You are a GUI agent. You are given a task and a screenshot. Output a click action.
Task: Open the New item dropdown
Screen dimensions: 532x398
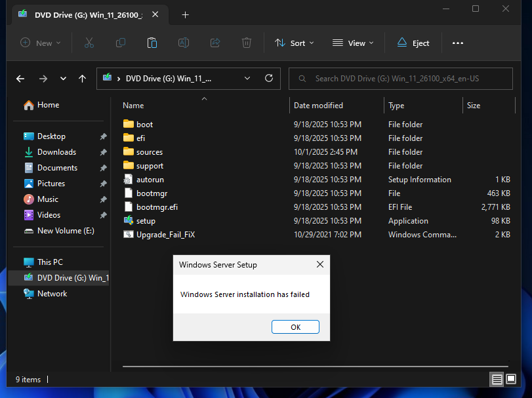pyautogui.click(x=41, y=43)
